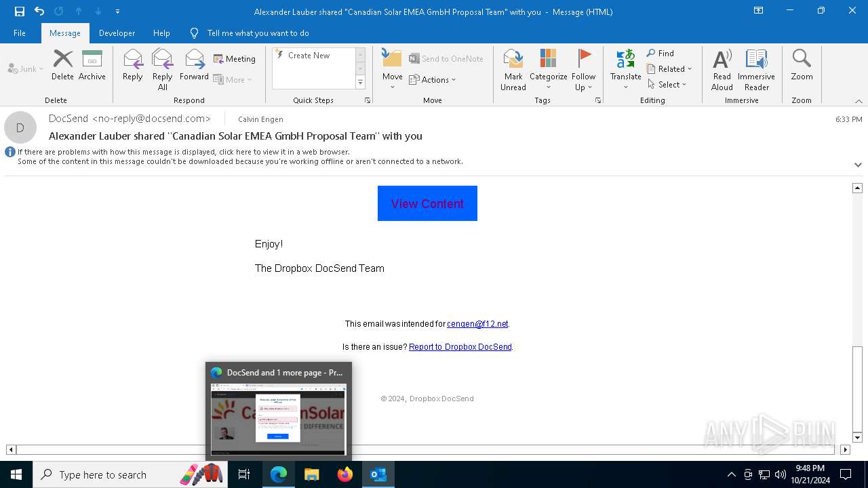Go to previous item arrow in title bar

pos(79,12)
